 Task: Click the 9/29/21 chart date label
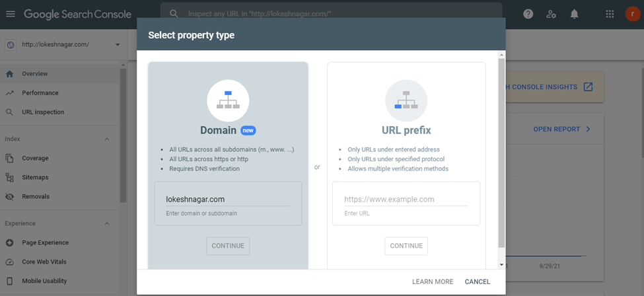tap(550, 266)
